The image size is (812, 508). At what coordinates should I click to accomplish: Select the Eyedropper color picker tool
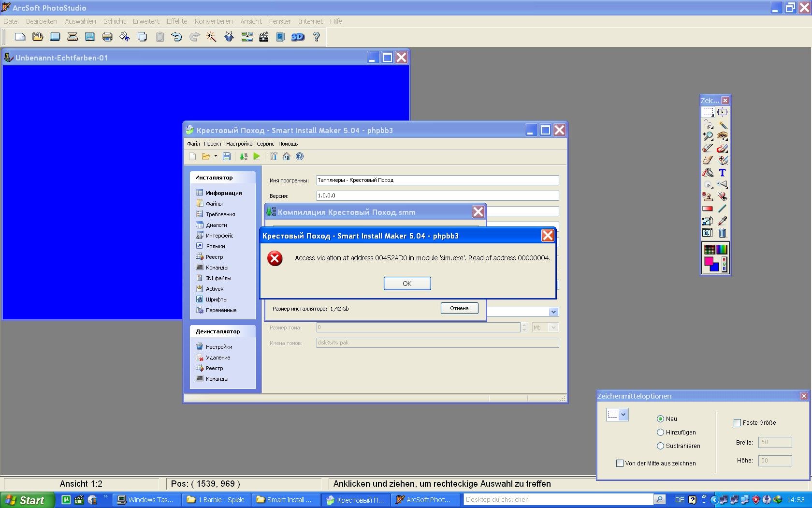point(722,221)
